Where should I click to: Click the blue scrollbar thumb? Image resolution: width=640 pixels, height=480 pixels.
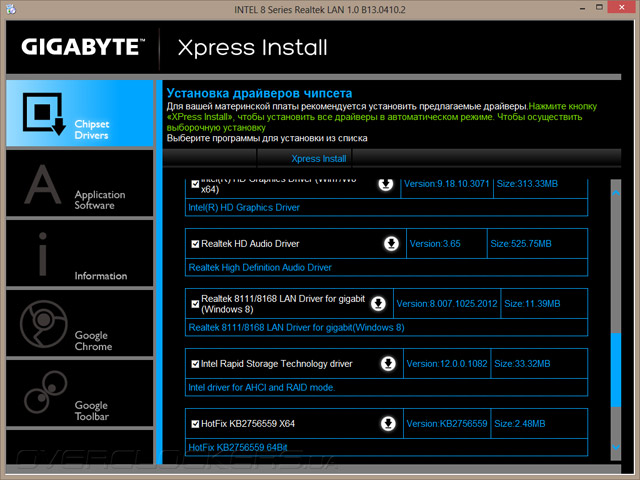[616, 370]
